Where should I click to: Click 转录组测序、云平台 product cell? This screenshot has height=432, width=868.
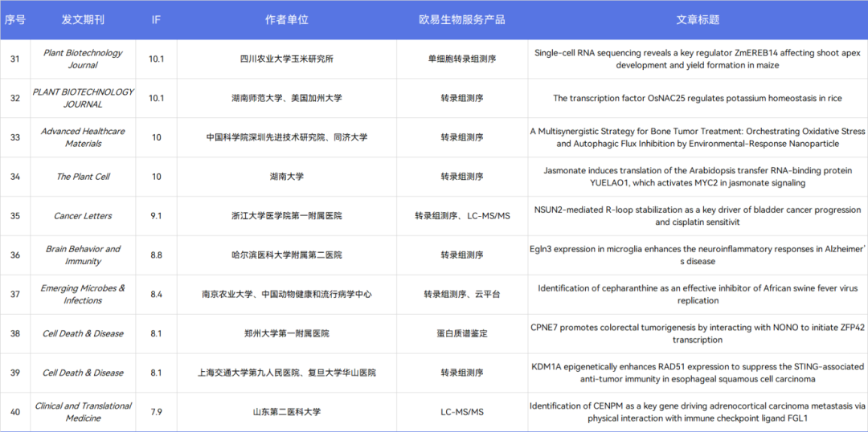click(x=461, y=294)
